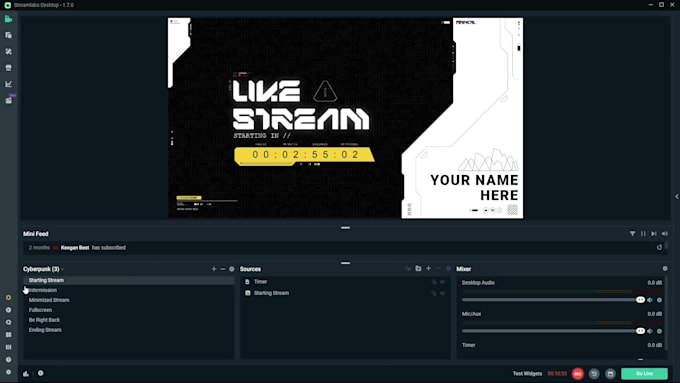Image resolution: width=680 pixels, height=383 pixels.
Task: Add a new source with plus icon
Action: 428,268
